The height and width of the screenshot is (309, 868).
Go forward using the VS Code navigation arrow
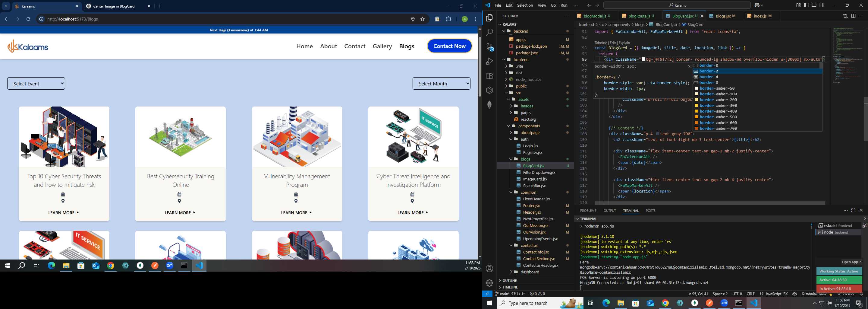597,5
